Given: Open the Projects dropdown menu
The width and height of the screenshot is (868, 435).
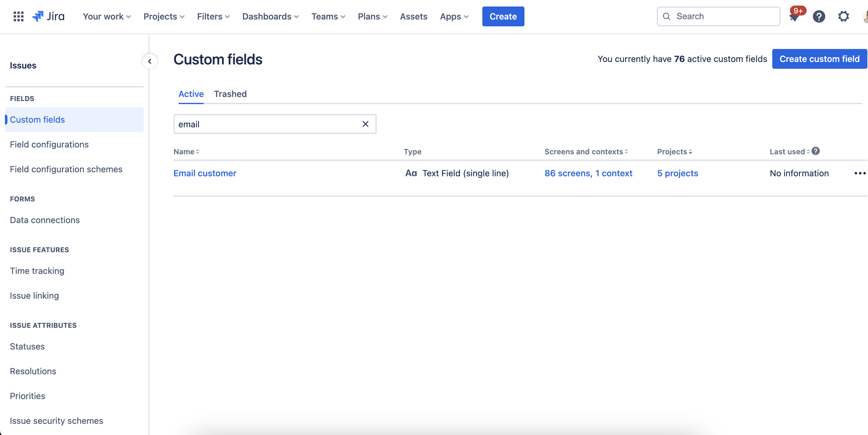Looking at the screenshot, I should click(164, 16).
